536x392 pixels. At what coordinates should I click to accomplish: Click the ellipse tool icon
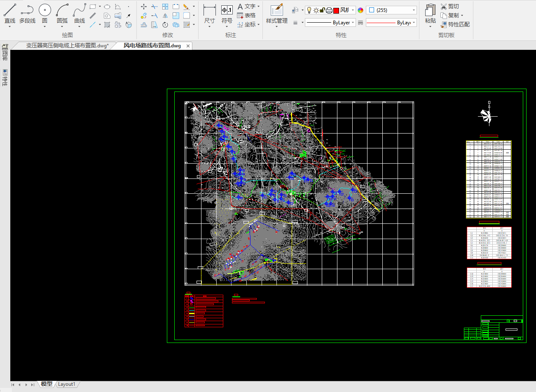(x=107, y=7)
